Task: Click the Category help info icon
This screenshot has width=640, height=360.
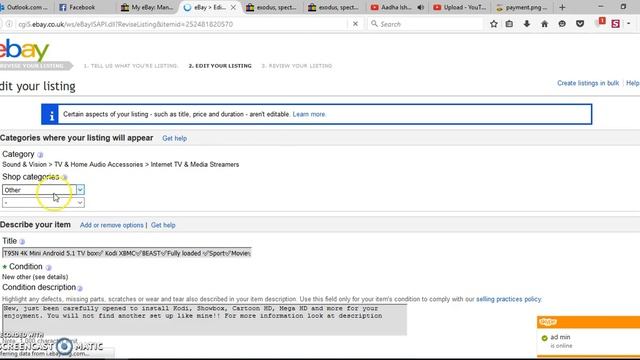Action: (x=40, y=155)
